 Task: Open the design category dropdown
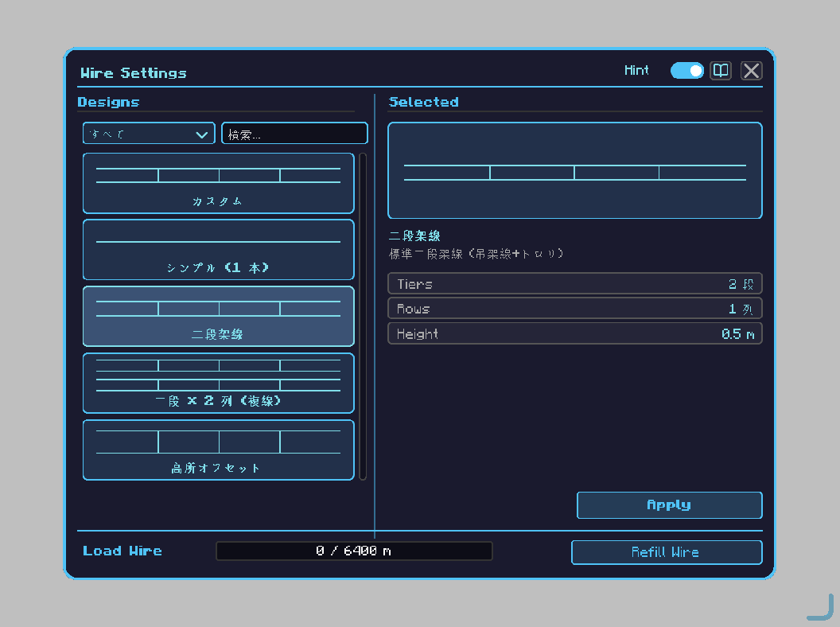coord(149,134)
